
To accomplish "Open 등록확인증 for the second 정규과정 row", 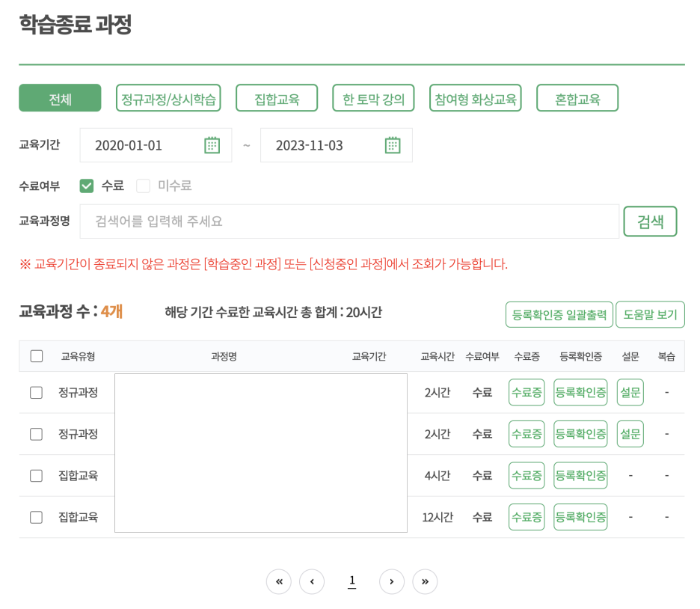I will click(580, 434).
